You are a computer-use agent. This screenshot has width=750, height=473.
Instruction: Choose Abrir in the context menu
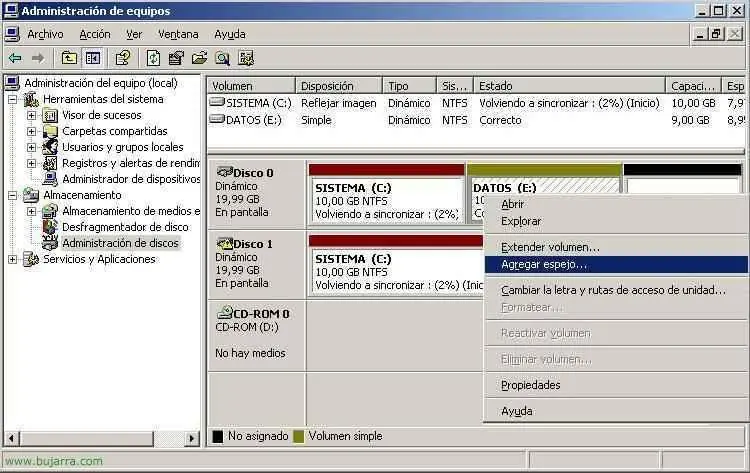point(616,204)
